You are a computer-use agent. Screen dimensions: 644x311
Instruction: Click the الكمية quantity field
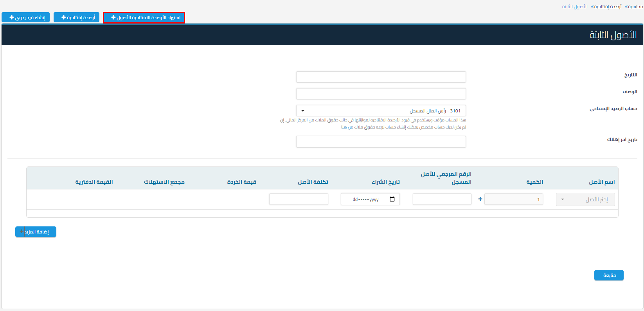513,199
